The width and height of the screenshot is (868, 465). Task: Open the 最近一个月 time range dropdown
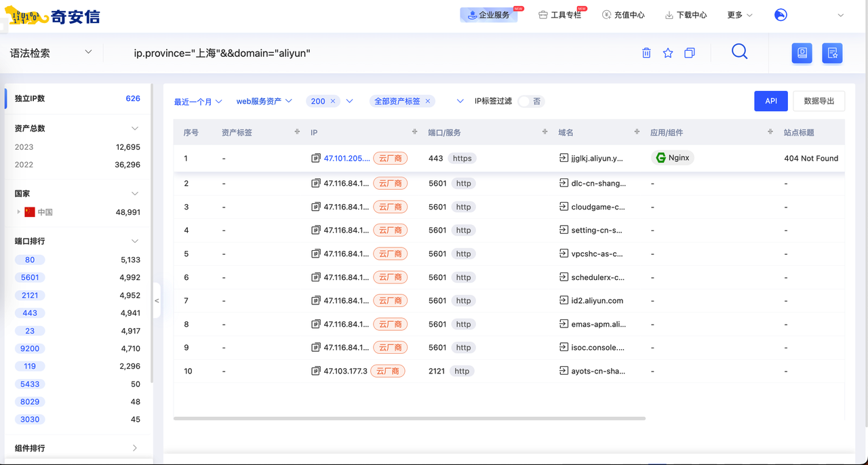tap(198, 102)
